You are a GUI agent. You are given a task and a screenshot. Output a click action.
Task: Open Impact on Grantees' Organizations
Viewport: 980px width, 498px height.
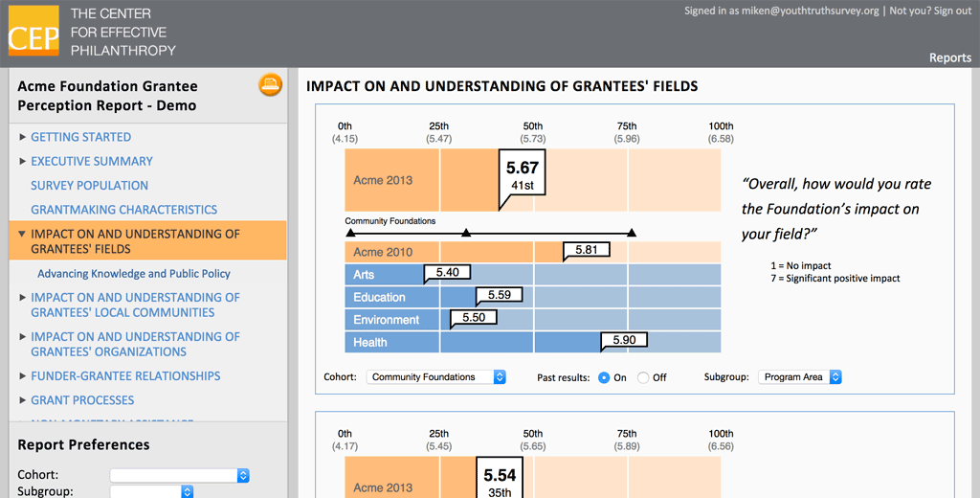135,344
